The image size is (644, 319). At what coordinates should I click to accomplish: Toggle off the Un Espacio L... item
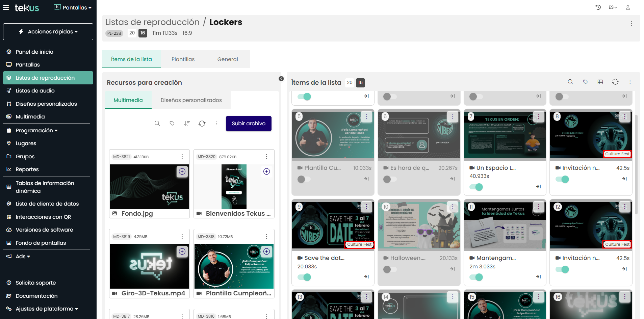pyautogui.click(x=476, y=187)
